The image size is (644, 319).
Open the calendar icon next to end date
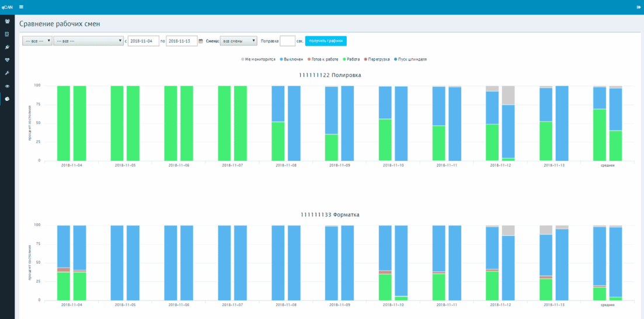tap(201, 41)
